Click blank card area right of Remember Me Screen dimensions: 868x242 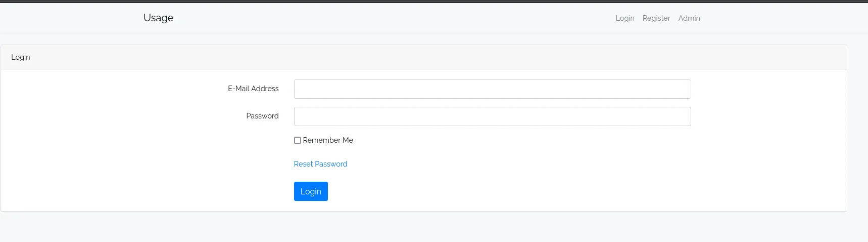point(505,140)
